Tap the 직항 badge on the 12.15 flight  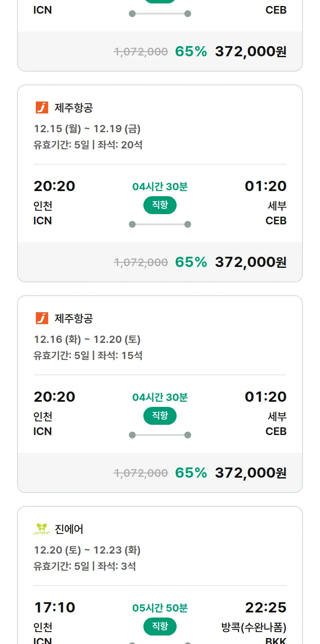pos(160,205)
